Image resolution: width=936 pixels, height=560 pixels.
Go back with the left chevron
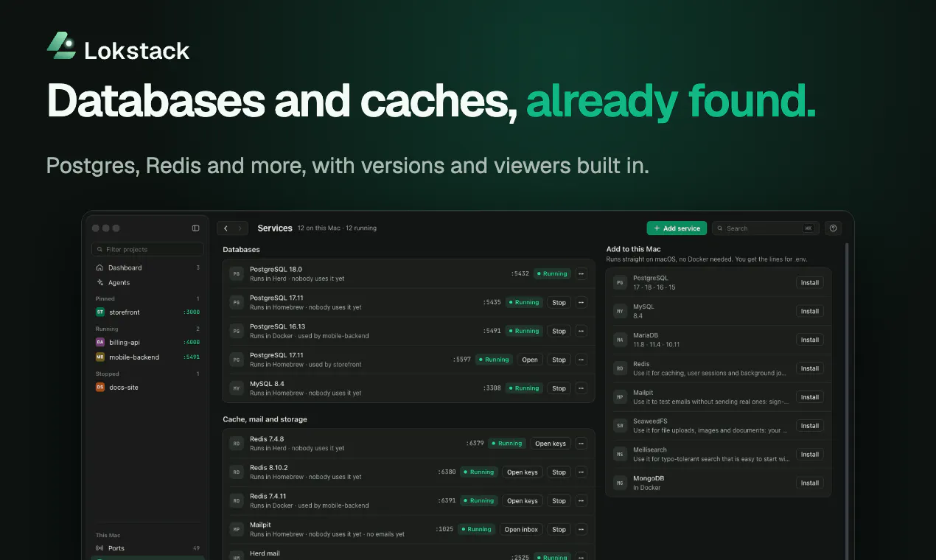click(x=226, y=228)
